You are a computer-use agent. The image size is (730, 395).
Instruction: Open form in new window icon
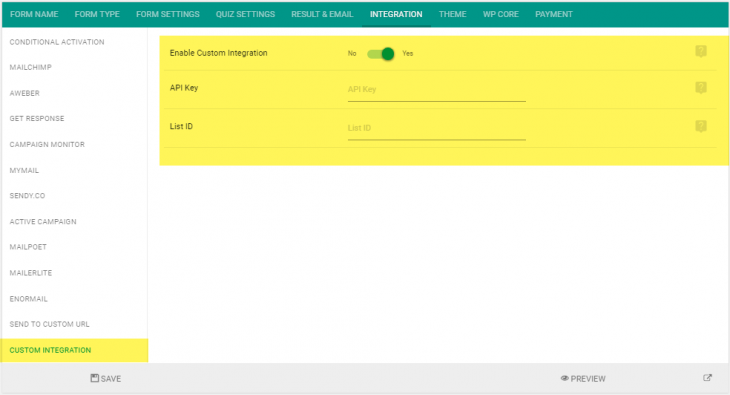tap(707, 378)
